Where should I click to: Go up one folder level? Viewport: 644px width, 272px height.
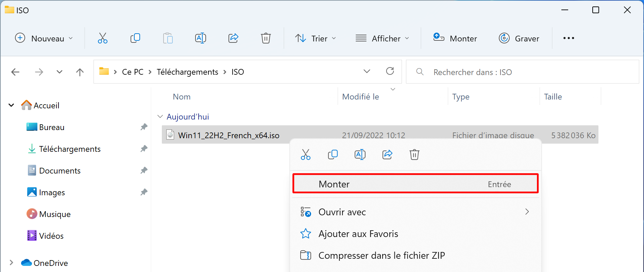coord(80,72)
